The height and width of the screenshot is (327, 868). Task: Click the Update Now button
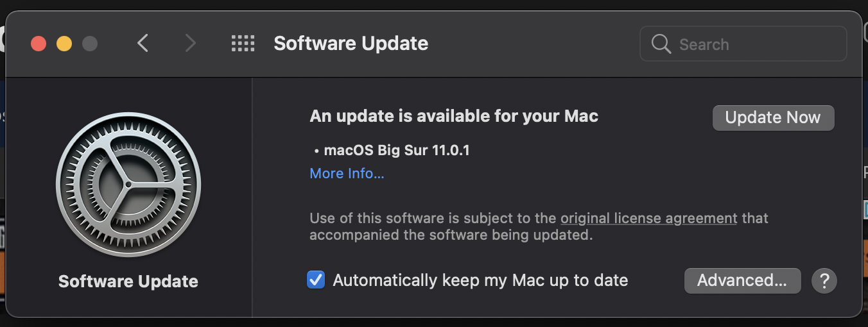pos(773,118)
